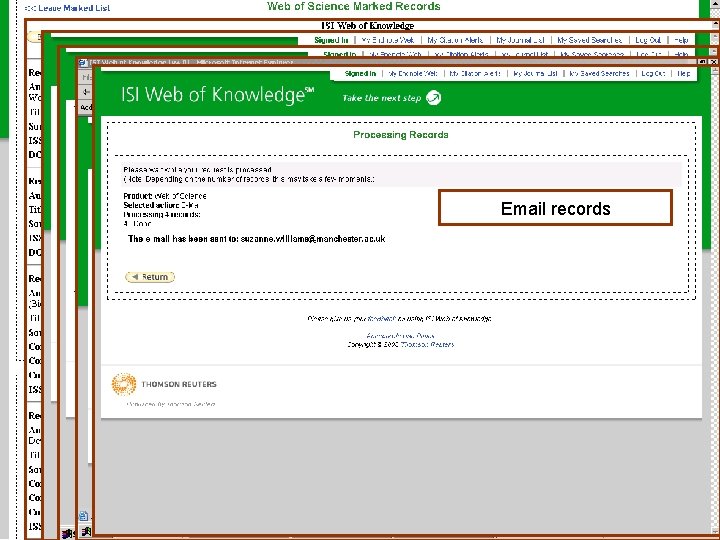Click Back arrow in Internet Explorer toolbar
720x540 pixels.
(x=86, y=92)
